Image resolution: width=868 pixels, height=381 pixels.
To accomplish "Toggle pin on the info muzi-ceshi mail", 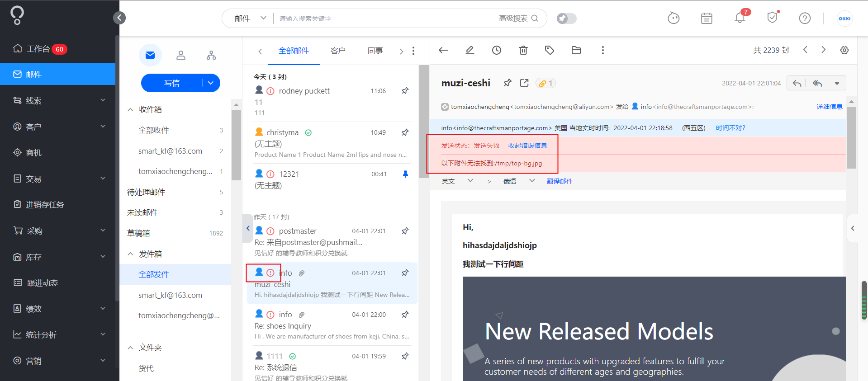I will coord(405,273).
